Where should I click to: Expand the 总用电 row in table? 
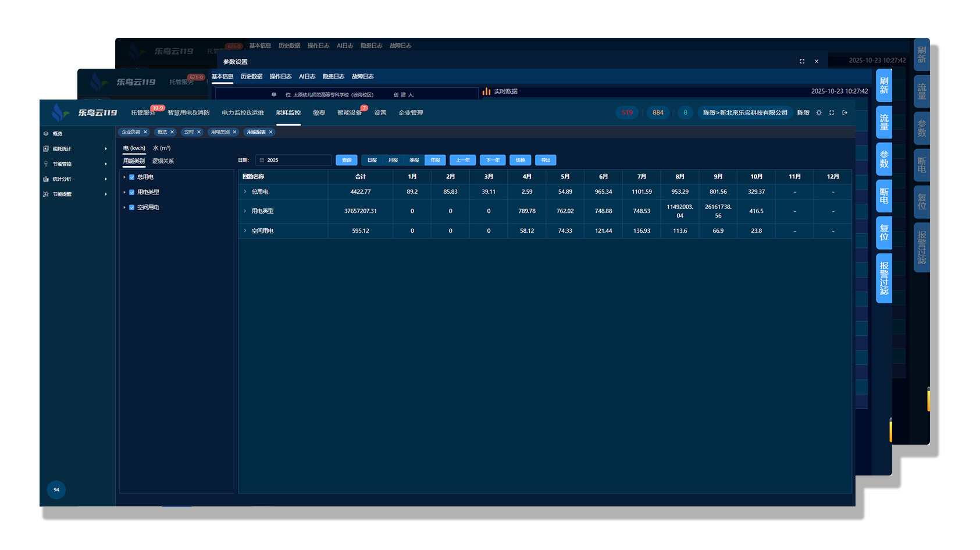tap(245, 191)
